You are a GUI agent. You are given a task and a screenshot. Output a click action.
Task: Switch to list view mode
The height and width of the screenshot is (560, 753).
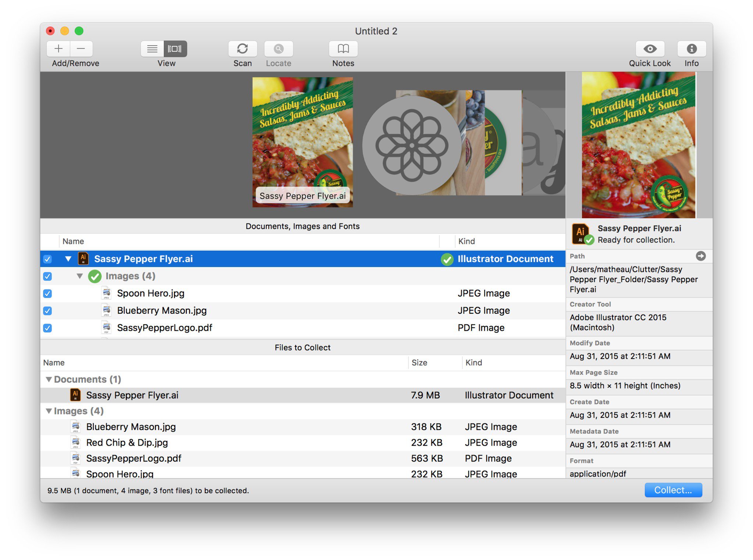coord(152,49)
